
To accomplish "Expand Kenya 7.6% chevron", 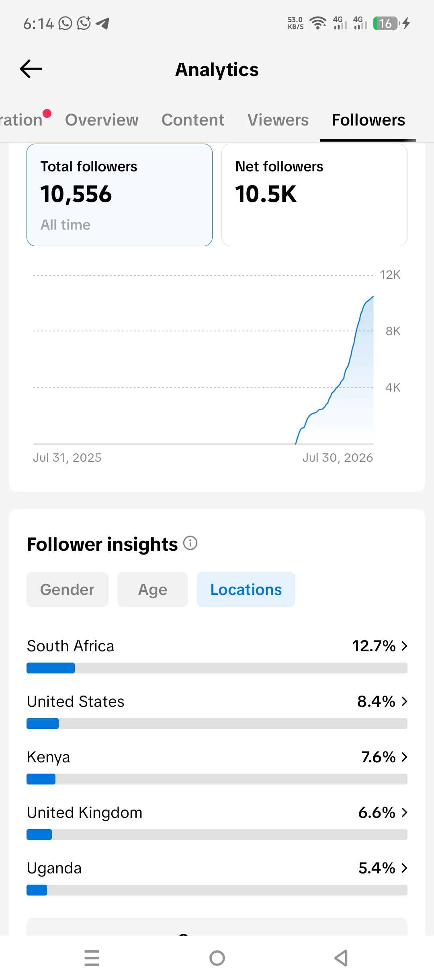I will point(404,757).
